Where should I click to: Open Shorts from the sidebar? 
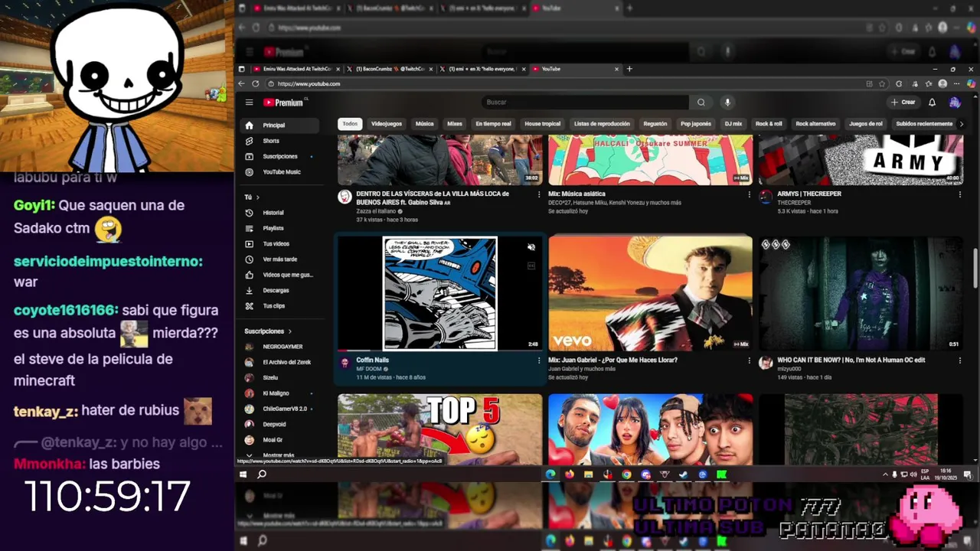pyautogui.click(x=280, y=141)
